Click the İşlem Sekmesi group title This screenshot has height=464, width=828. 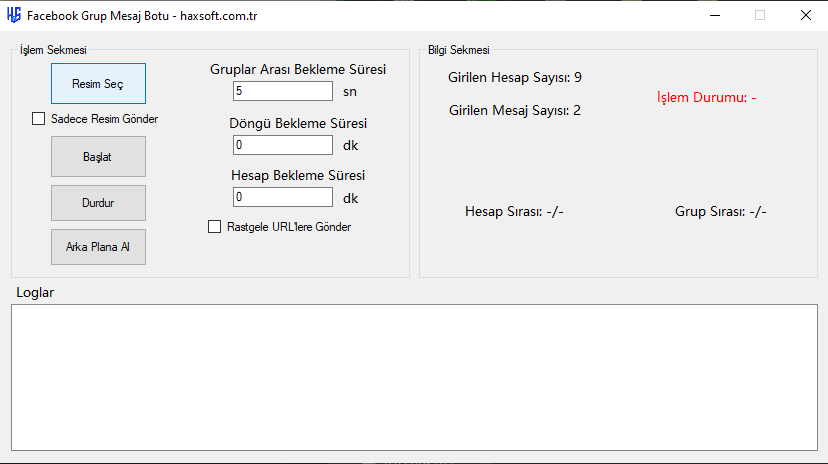pyautogui.click(x=53, y=50)
